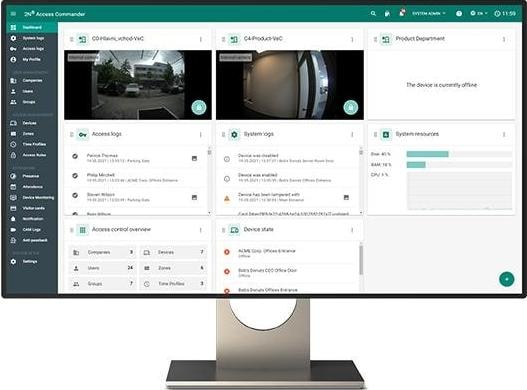Go to Device Monitoring in sidebar

pos(32,198)
